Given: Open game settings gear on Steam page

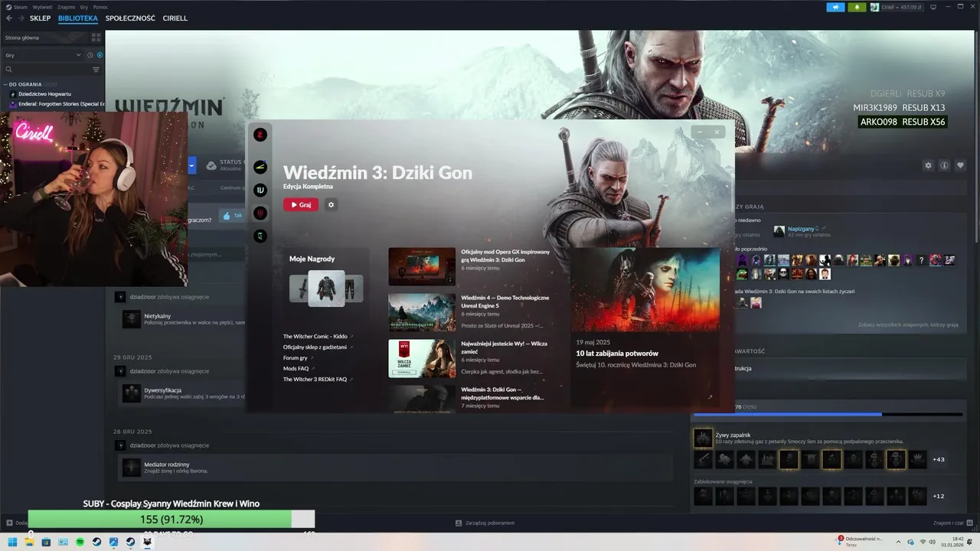Looking at the screenshot, I should click(928, 165).
